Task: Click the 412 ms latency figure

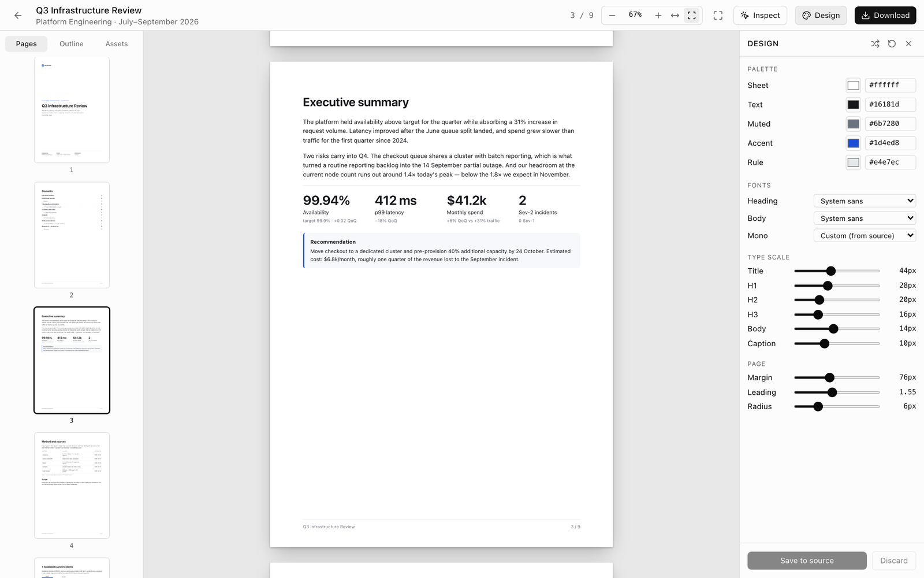Action: click(396, 201)
